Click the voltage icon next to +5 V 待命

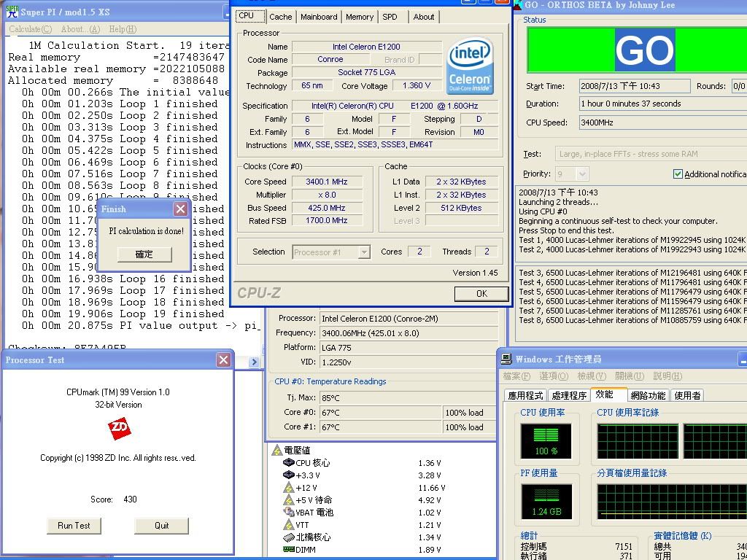(x=288, y=499)
